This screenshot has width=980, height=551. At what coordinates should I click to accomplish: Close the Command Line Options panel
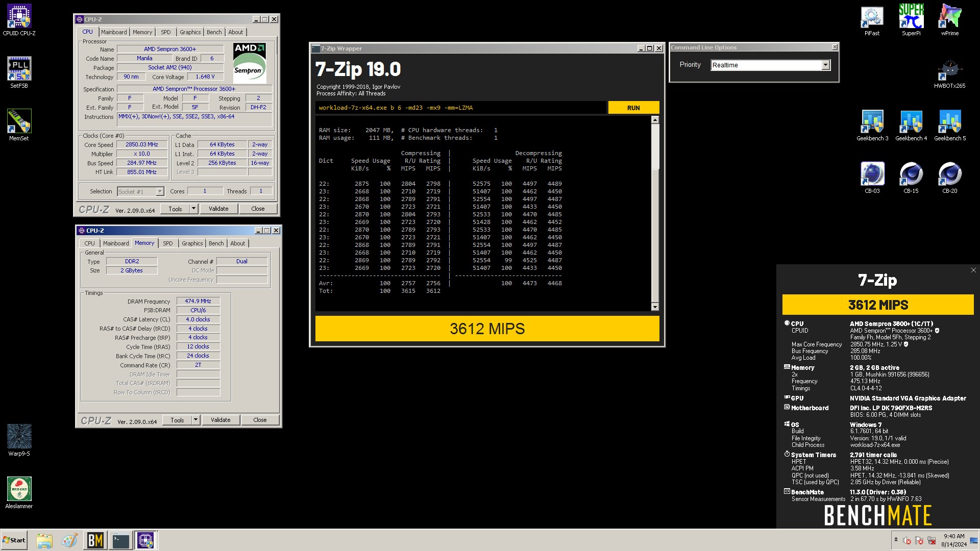click(835, 47)
